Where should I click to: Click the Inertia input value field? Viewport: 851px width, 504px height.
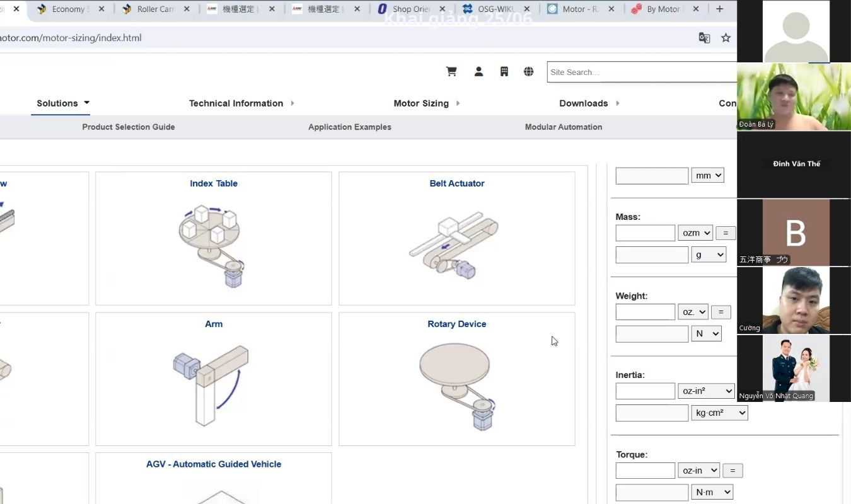[645, 391]
